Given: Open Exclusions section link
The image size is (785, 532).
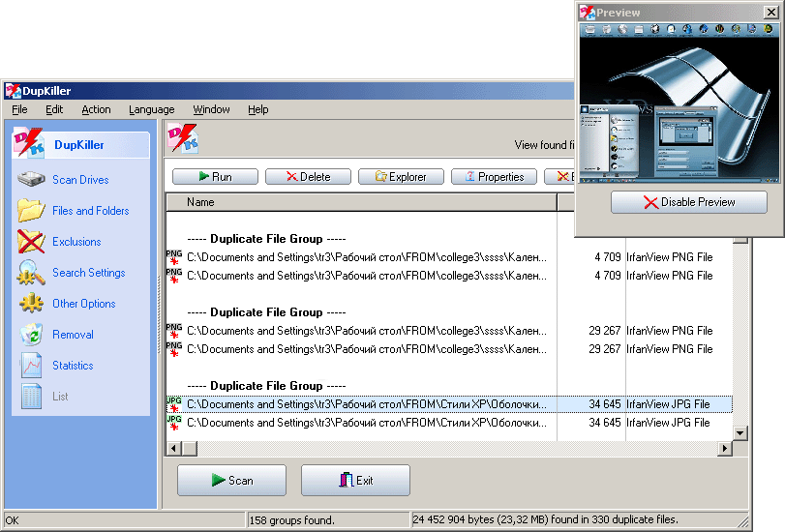Looking at the screenshot, I should pyautogui.click(x=76, y=242).
